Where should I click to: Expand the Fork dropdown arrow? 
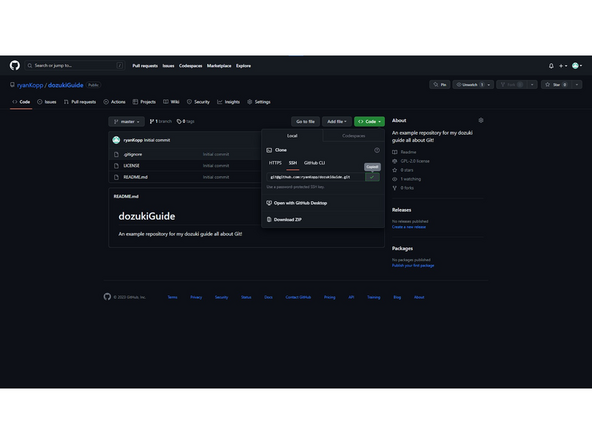pyautogui.click(x=532, y=85)
